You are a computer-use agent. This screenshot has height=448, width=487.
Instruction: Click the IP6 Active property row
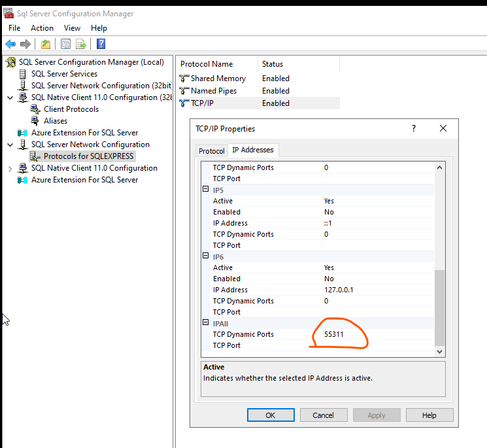tap(322, 267)
